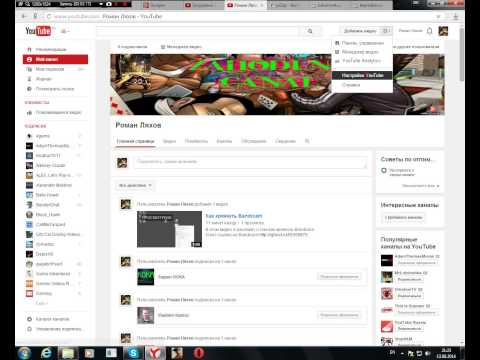480x360 pixels.
Task: Click the vertical page scrollbar
Action: pyautogui.click(x=462, y=54)
